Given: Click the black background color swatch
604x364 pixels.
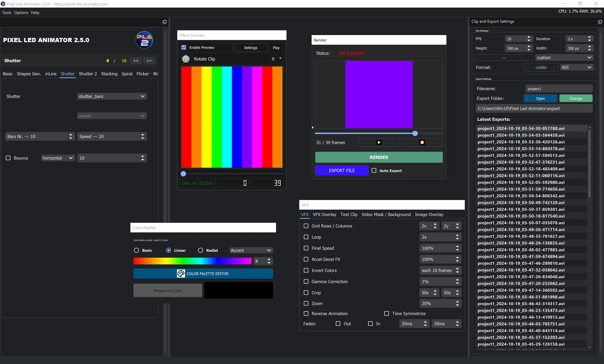Looking at the screenshot, I should pos(238,290).
